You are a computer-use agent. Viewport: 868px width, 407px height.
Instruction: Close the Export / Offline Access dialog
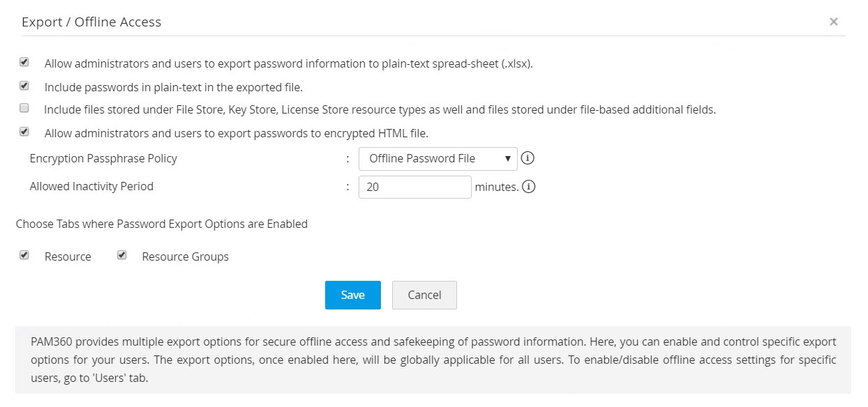pyautogui.click(x=833, y=22)
